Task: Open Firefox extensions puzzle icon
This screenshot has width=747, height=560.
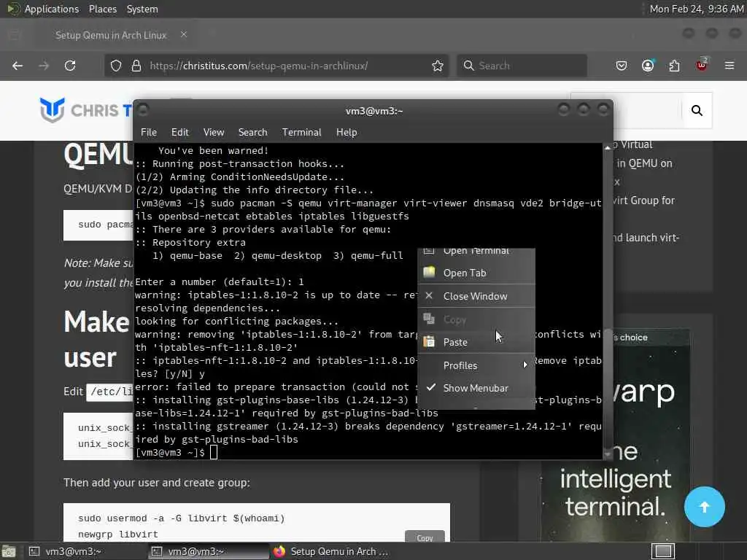Action: (675, 66)
